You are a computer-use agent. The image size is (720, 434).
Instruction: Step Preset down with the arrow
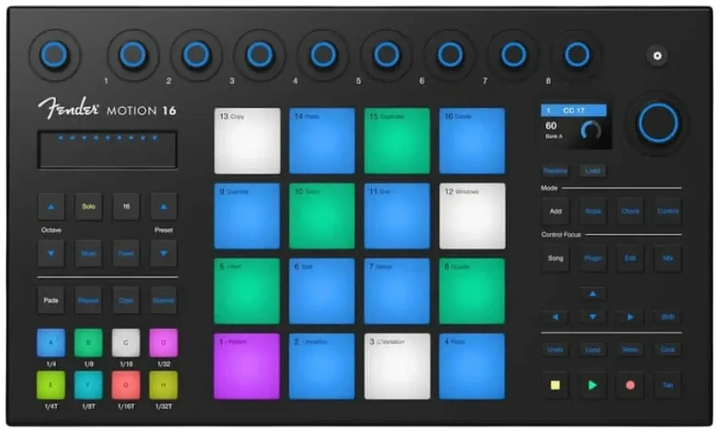[x=163, y=254]
